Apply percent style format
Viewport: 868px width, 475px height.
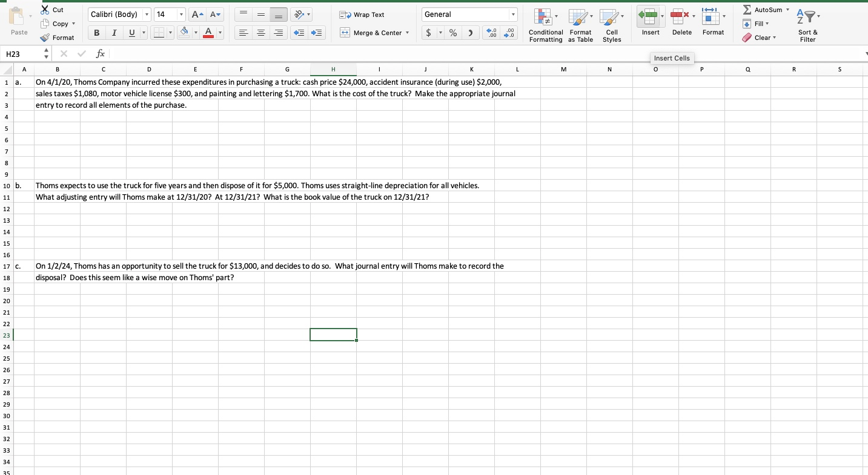point(453,33)
